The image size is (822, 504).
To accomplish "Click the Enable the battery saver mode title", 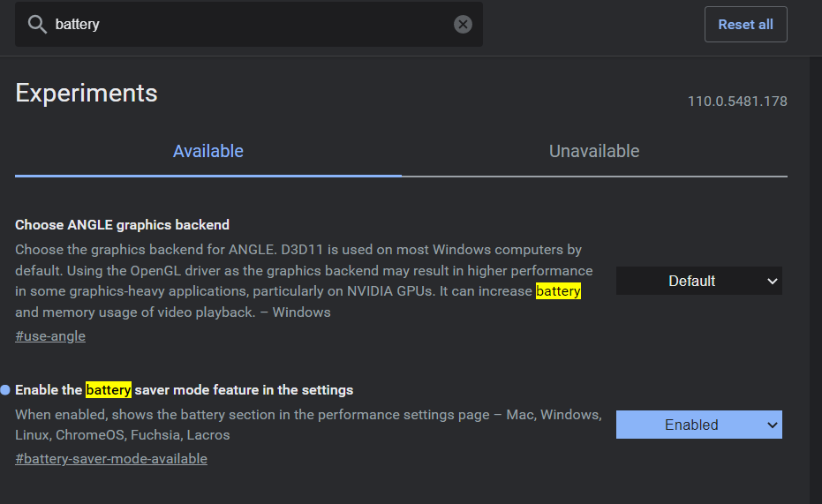I will [x=184, y=390].
